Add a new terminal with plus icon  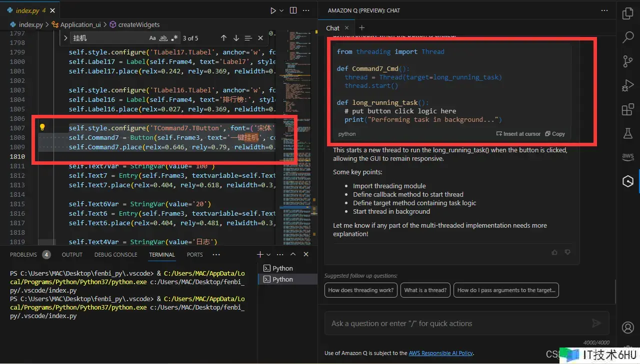(260, 255)
